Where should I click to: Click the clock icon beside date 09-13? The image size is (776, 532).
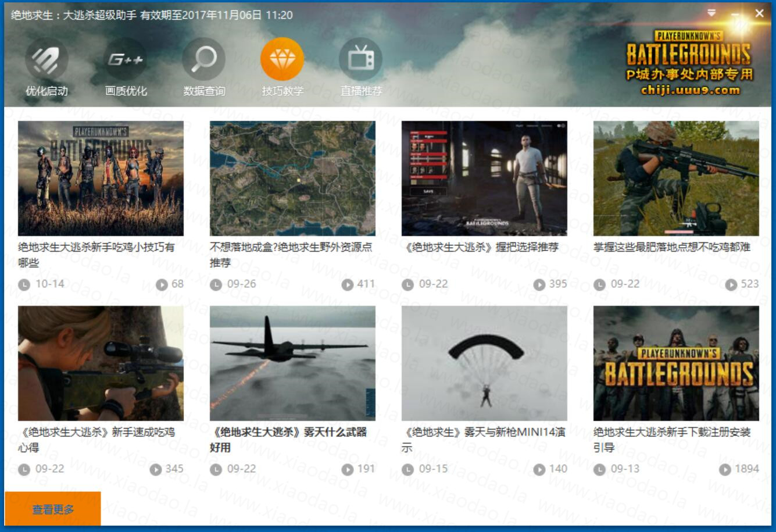click(x=599, y=469)
